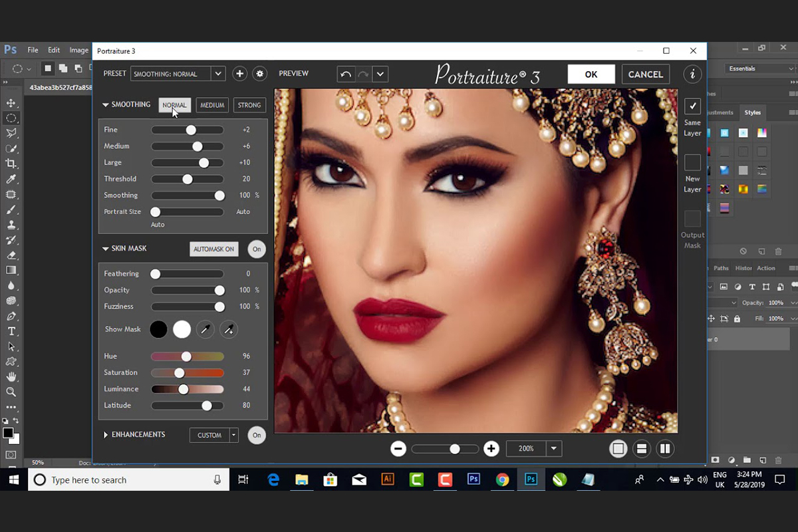Click the CANCEL button
Image resolution: width=798 pixels, height=532 pixels.
tap(646, 74)
